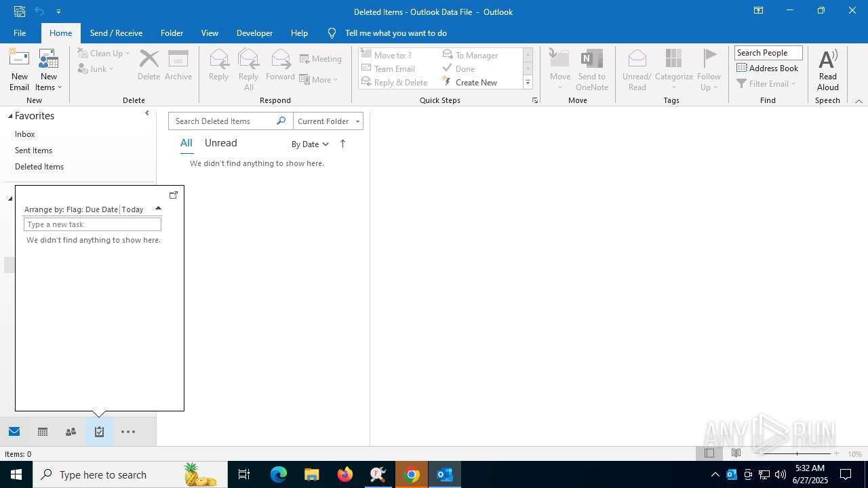Viewport: 868px width, 488px height.
Task: Open the Junk dropdown
Action: coord(96,68)
